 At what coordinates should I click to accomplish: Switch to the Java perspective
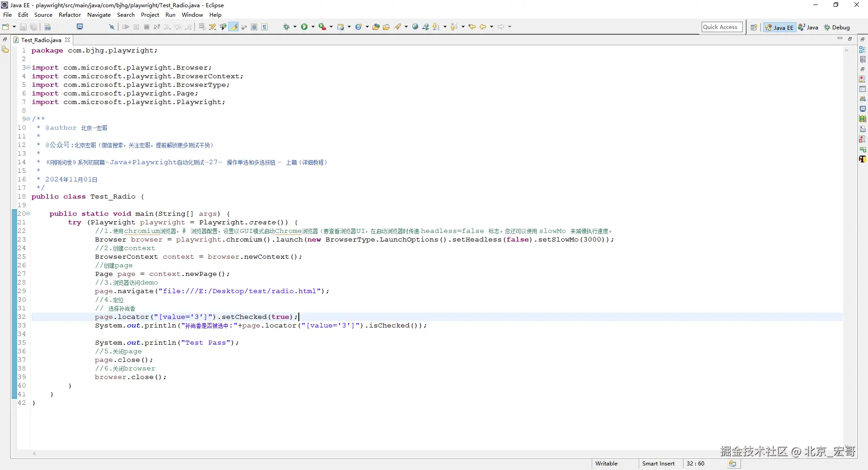coord(808,28)
